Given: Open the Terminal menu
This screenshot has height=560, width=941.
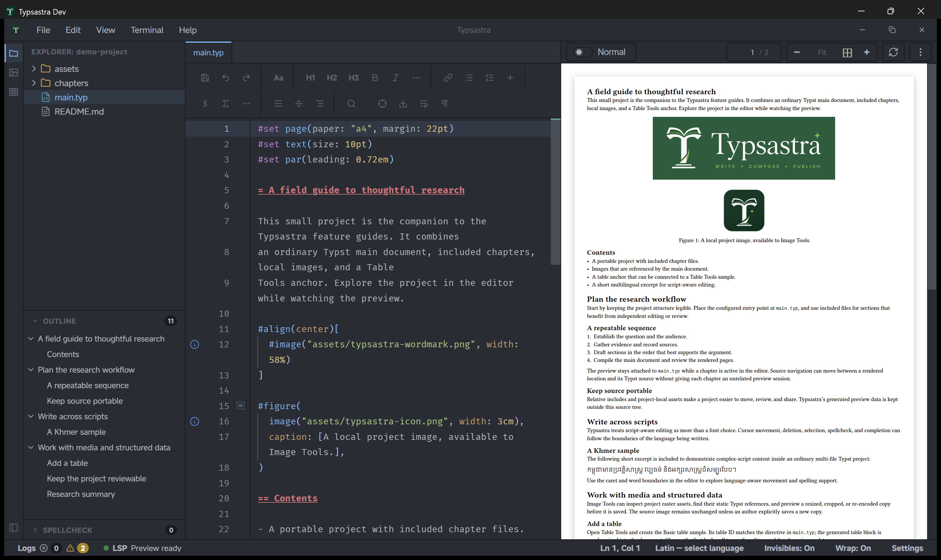Looking at the screenshot, I should [147, 30].
